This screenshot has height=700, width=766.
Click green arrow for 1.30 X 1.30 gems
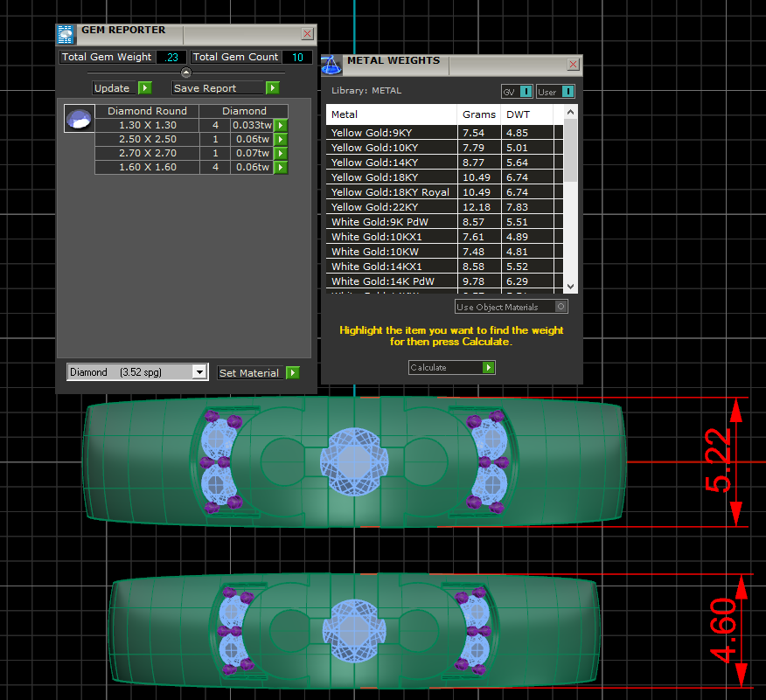tap(281, 125)
